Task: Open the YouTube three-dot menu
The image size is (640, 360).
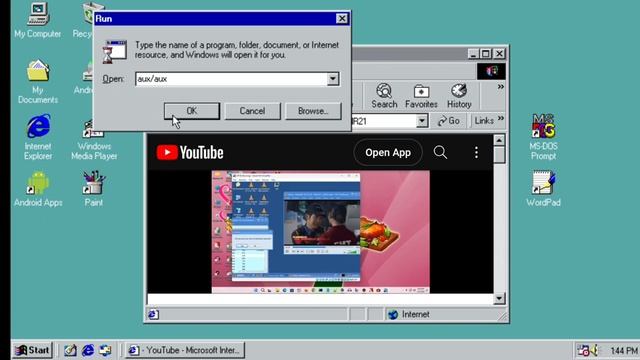Action: click(x=476, y=153)
